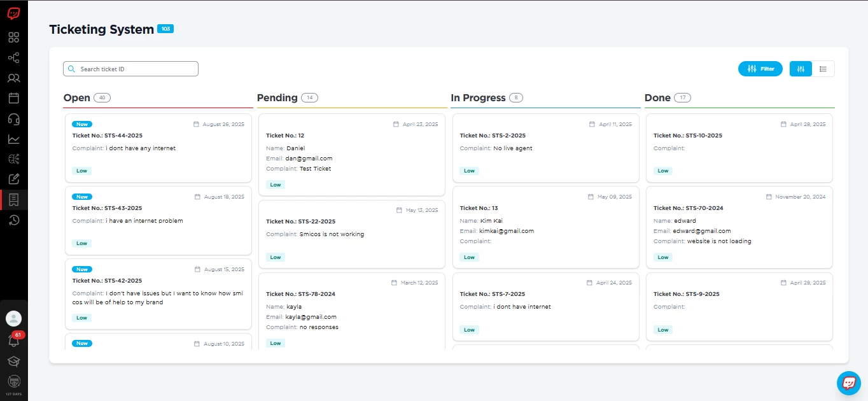868x401 pixels.
Task: Open the contacts people icon in sidebar
Action: point(13,78)
